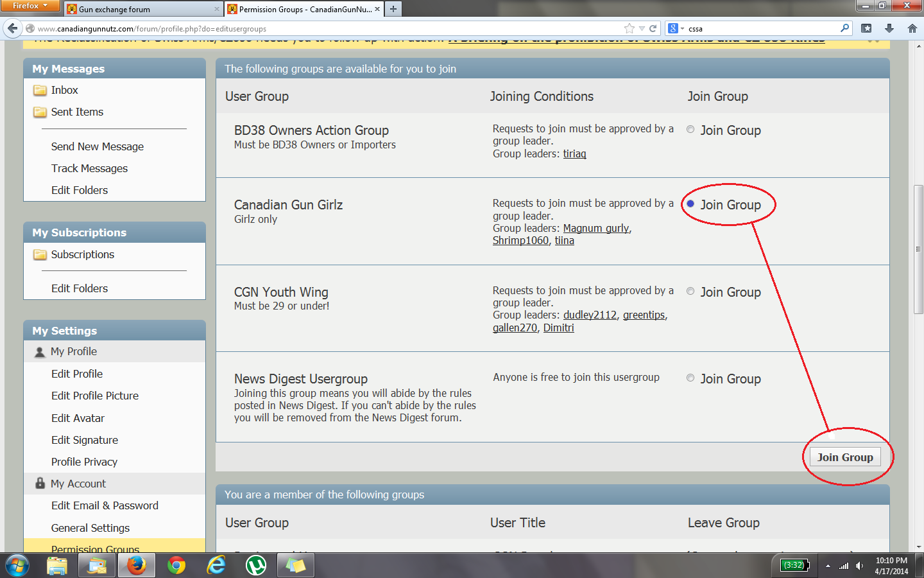This screenshot has height=578, width=924.
Task: Open the sticky notes taskbar icon
Action: pos(295,566)
